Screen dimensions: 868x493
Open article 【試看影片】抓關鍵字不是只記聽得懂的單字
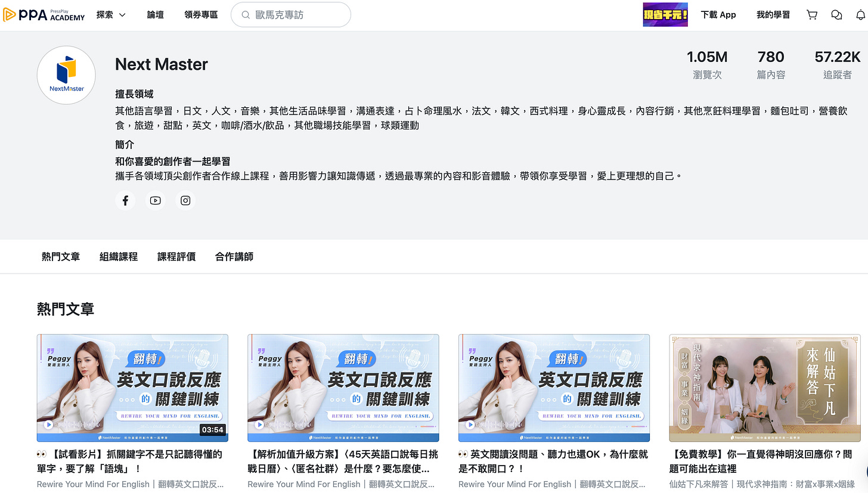point(130,461)
